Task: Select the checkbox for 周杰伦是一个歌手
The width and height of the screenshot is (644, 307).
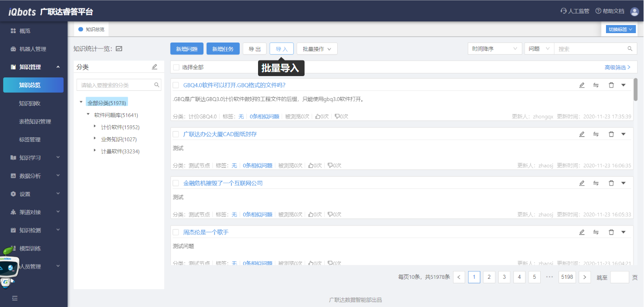Action: pos(176,232)
